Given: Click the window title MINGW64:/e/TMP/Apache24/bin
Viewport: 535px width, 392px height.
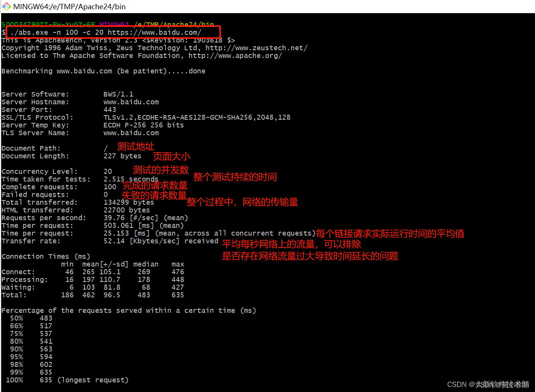Looking at the screenshot, I should [70, 7].
